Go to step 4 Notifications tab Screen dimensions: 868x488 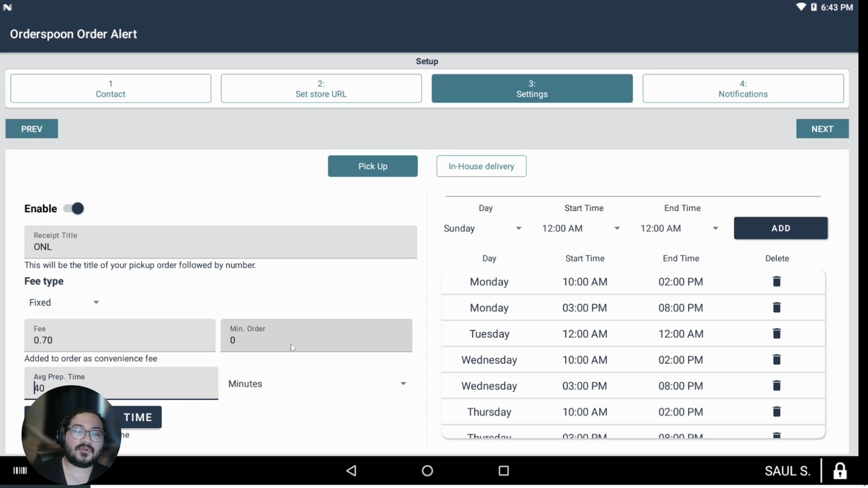743,88
